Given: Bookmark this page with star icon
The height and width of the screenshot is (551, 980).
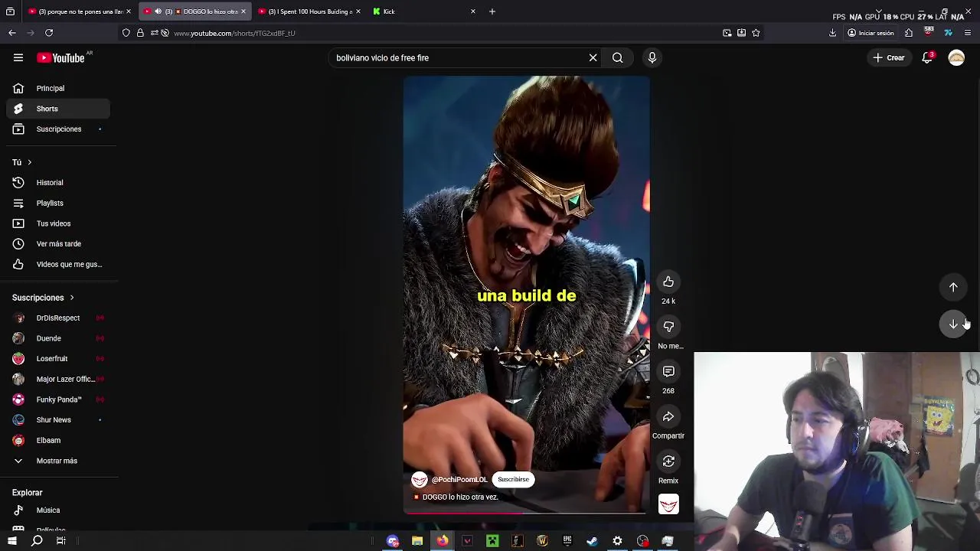Looking at the screenshot, I should coord(756,33).
